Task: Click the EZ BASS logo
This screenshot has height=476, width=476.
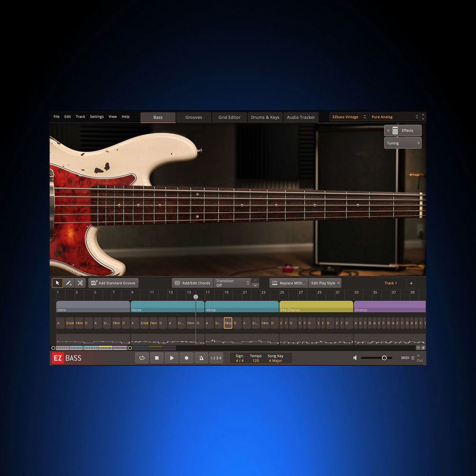Action: (67, 358)
